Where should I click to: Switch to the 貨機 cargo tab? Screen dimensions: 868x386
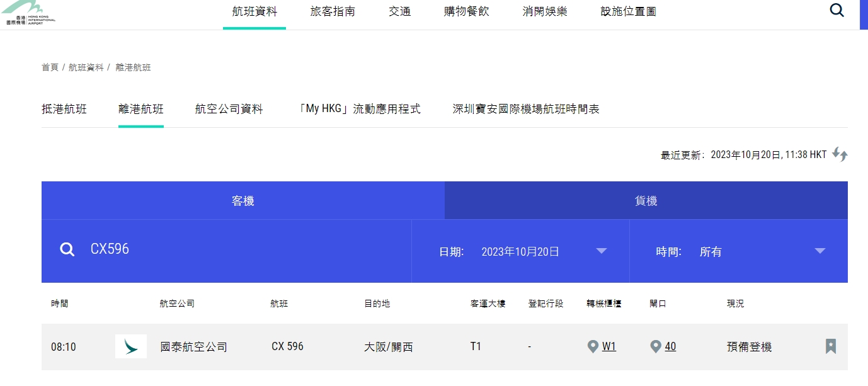click(646, 201)
